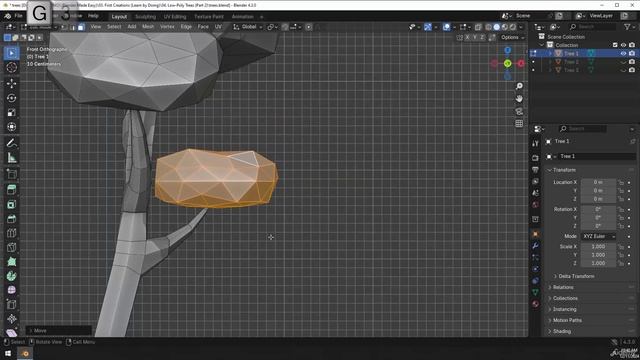This screenshot has height=360, width=640.
Task: Toggle X-ray view button
Action: click(478, 27)
